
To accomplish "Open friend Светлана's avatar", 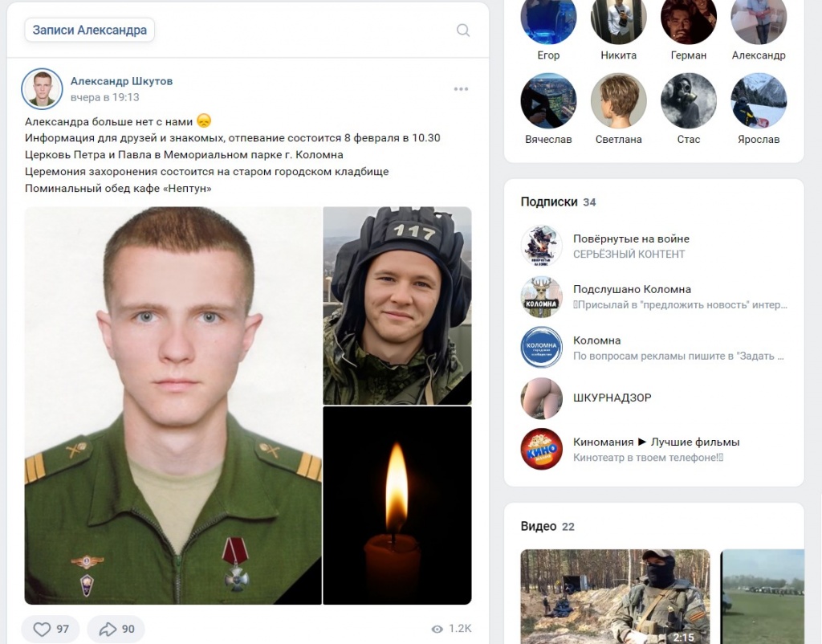I will pos(619,100).
